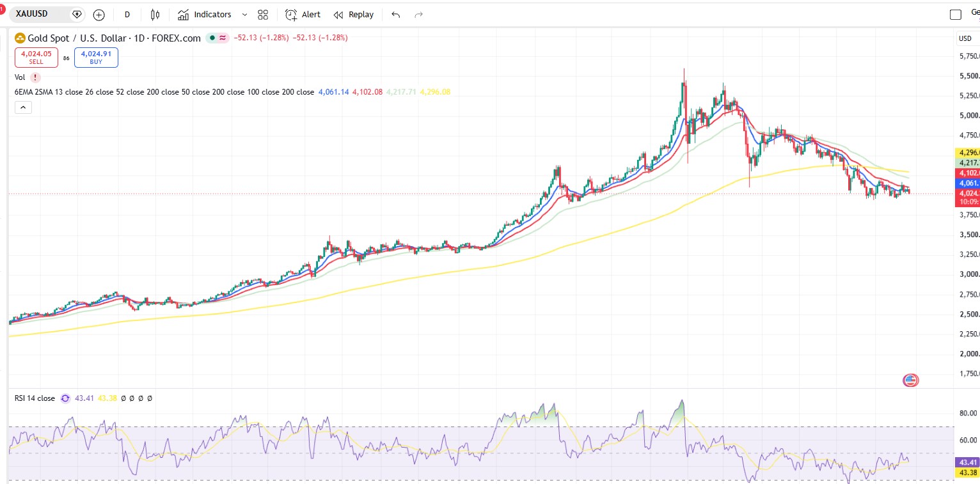980x484 pixels.
Task: Click the diamond icon beside XAUUSD
Action: [77, 14]
